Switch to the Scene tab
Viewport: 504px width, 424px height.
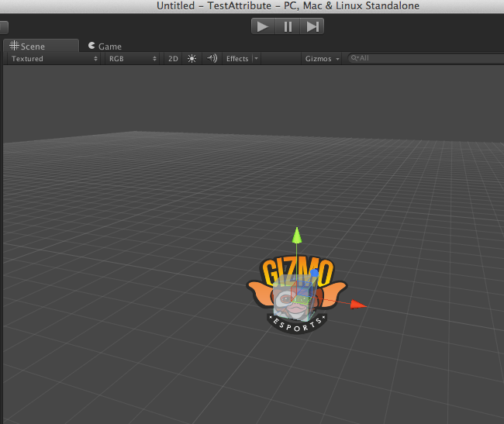click(41, 46)
